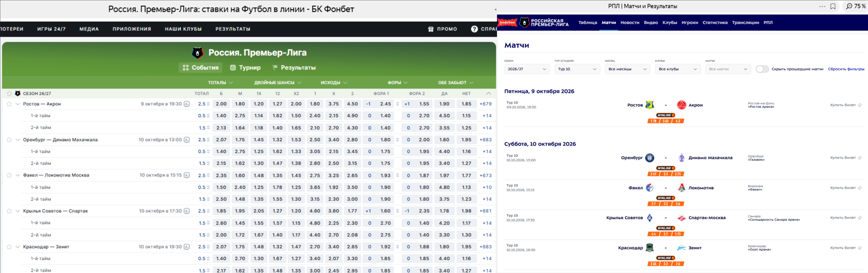Screen dimensions: 868x273
Task: Expand the Все клубы dropdown
Action: (677, 69)
